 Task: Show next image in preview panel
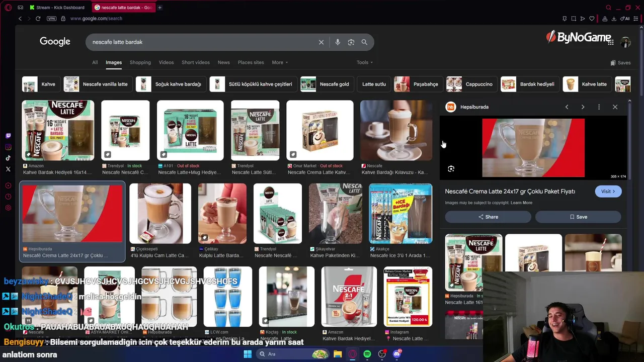[x=583, y=107]
